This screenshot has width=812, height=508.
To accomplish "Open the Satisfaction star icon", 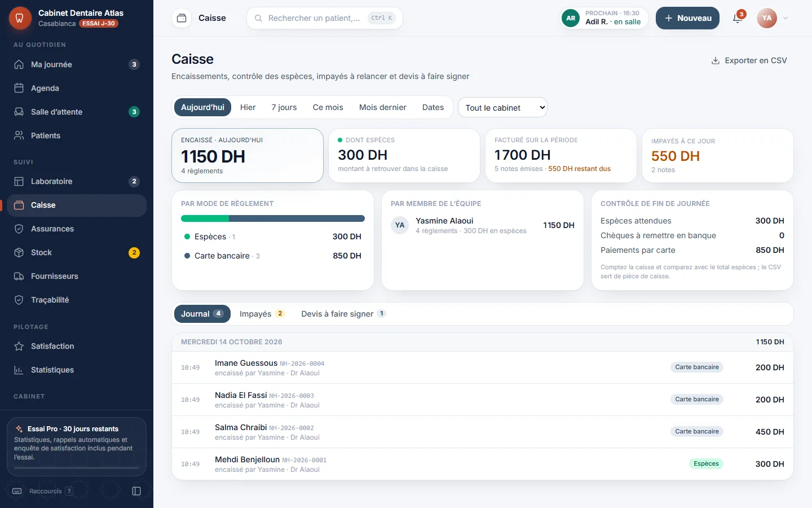I will pyautogui.click(x=19, y=346).
